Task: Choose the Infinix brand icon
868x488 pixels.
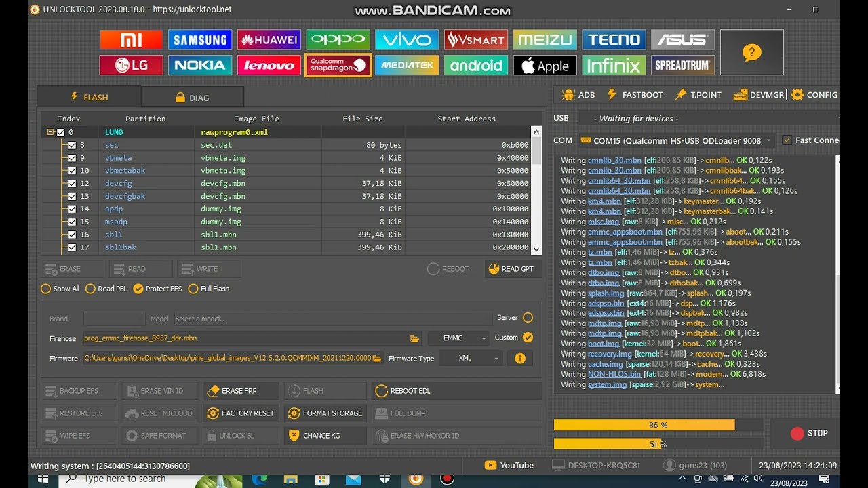Action: 614,65
